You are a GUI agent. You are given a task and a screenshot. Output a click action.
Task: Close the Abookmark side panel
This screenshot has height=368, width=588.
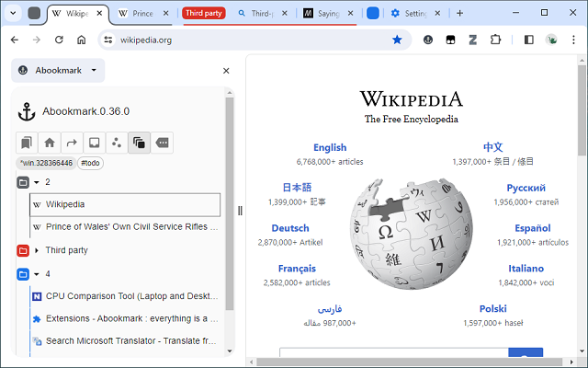pyautogui.click(x=226, y=71)
